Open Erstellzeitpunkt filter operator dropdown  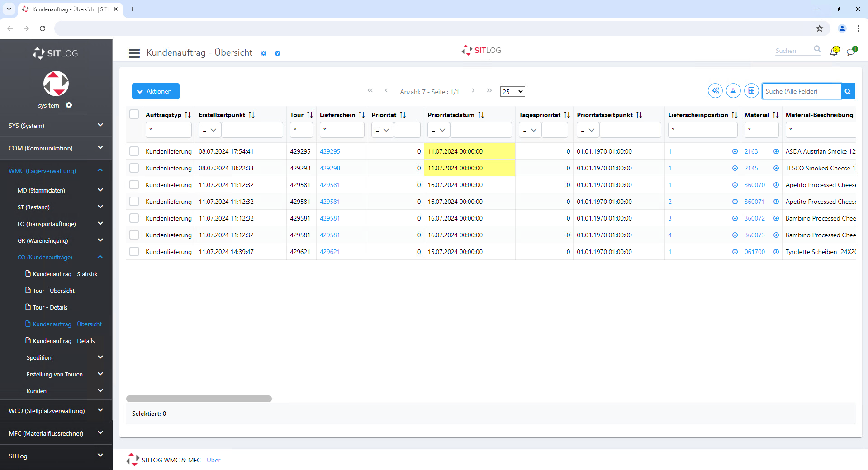point(210,130)
